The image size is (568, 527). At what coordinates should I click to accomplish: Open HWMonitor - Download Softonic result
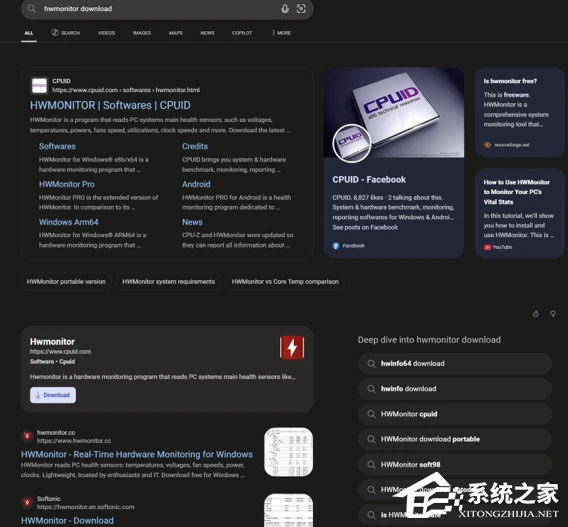click(67, 520)
